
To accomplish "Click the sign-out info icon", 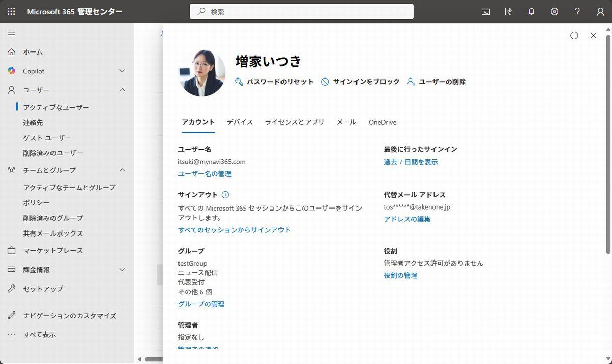I will click(x=225, y=195).
